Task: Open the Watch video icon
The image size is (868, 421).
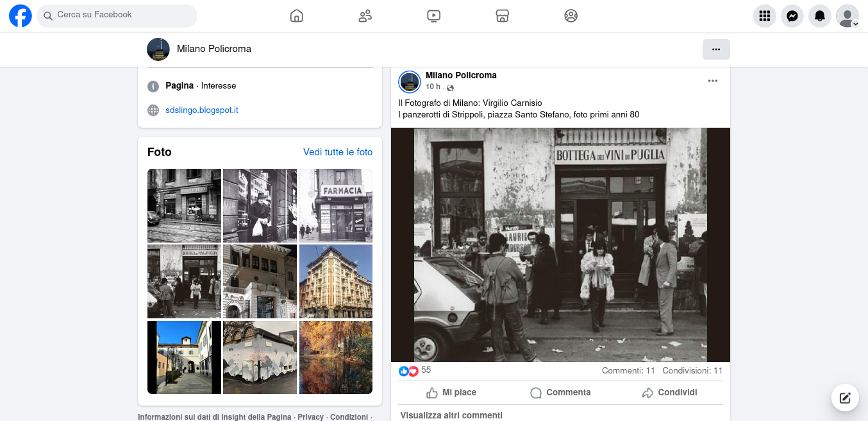Action: (434, 16)
